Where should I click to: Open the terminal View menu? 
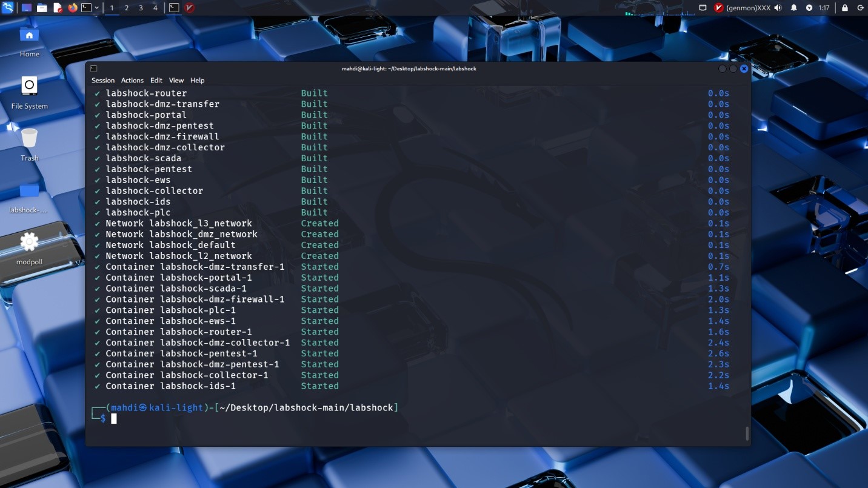[x=176, y=80]
